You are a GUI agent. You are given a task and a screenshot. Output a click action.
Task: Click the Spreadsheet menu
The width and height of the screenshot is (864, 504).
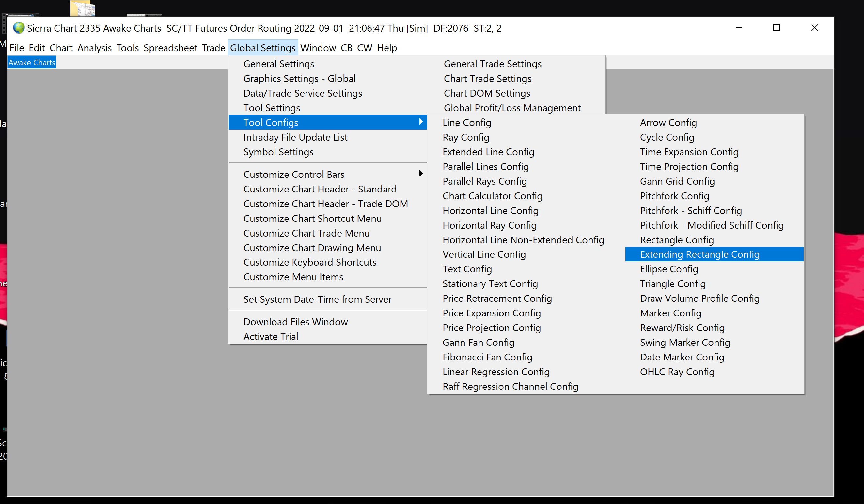[x=170, y=48]
